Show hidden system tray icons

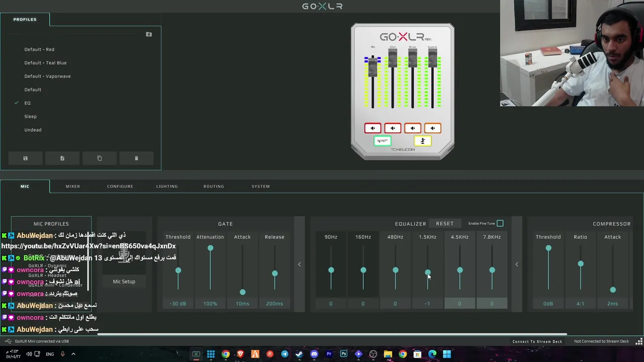[73, 354]
